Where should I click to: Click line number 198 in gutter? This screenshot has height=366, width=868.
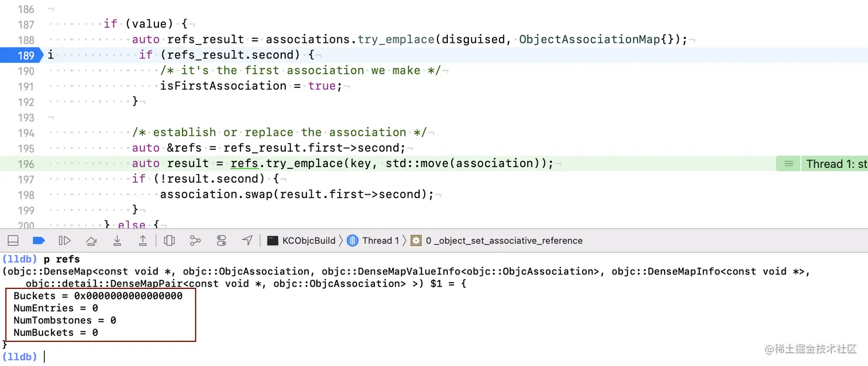click(26, 195)
